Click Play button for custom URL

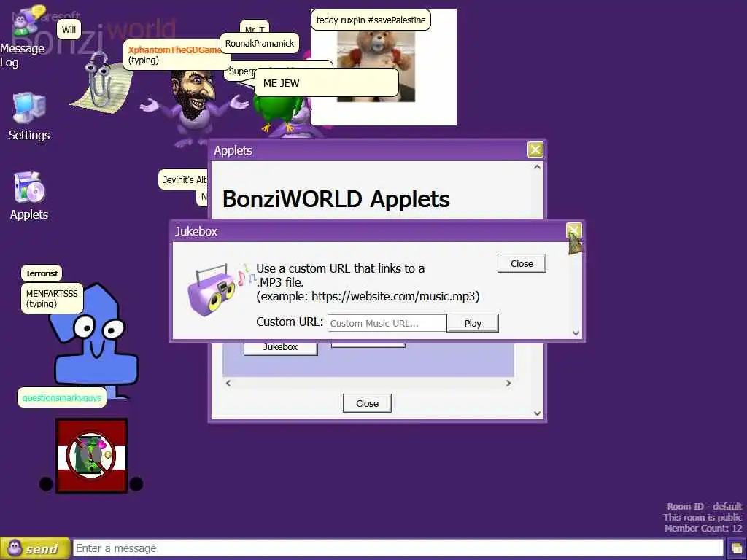[473, 323]
